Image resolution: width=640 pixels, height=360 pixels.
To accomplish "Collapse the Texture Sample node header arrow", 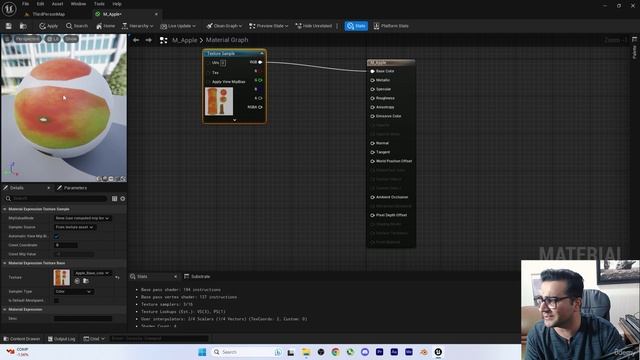I will (x=262, y=53).
